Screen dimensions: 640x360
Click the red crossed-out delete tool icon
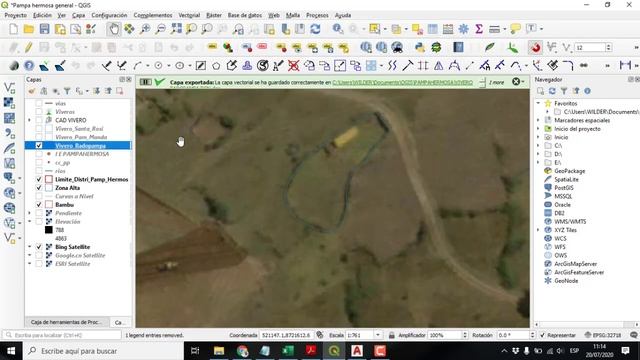coord(293,66)
